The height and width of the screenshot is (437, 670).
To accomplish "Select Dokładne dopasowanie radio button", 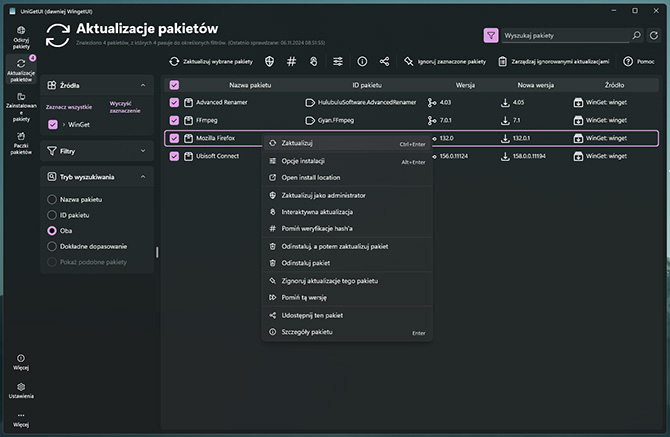I will [52, 246].
